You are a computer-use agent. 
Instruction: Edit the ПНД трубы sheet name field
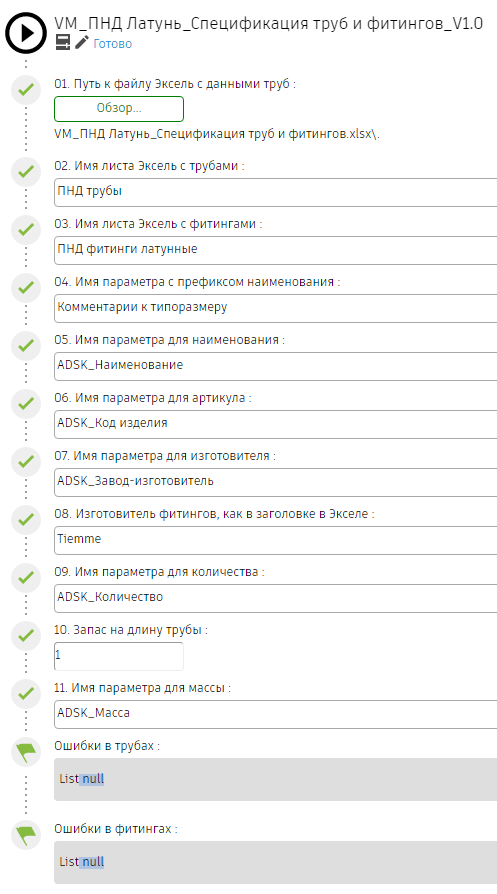pyautogui.click(x=276, y=192)
